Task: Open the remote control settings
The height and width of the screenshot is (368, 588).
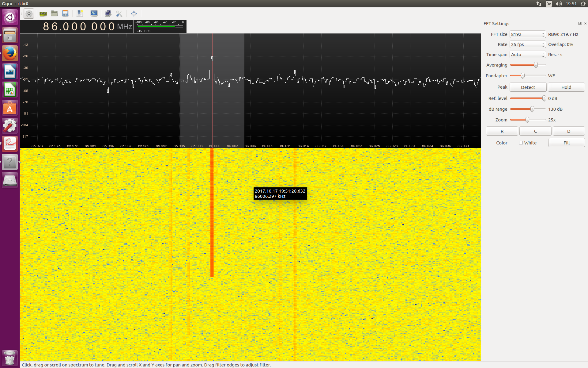Action: (108, 13)
